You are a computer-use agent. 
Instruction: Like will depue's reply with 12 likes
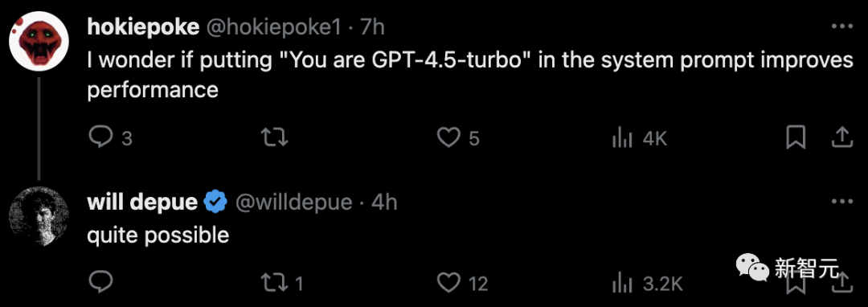pyautogui.click(x=449, y=283)
